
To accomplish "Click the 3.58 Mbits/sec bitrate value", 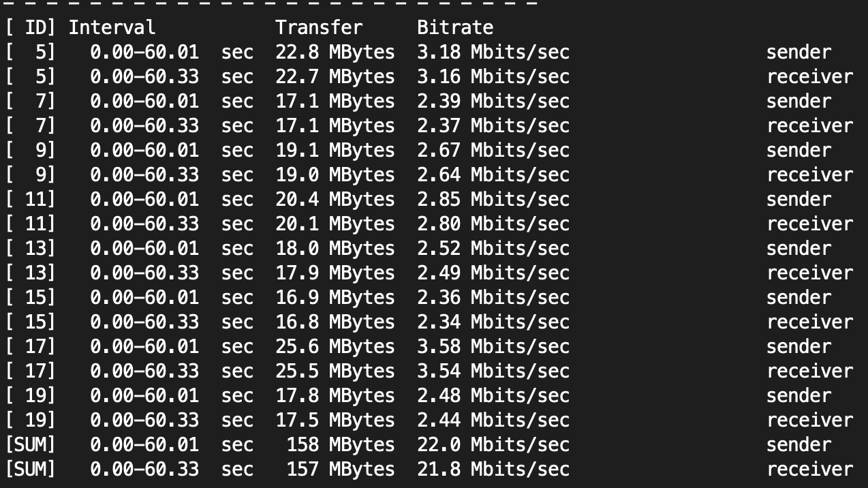I will click(493, 347).
